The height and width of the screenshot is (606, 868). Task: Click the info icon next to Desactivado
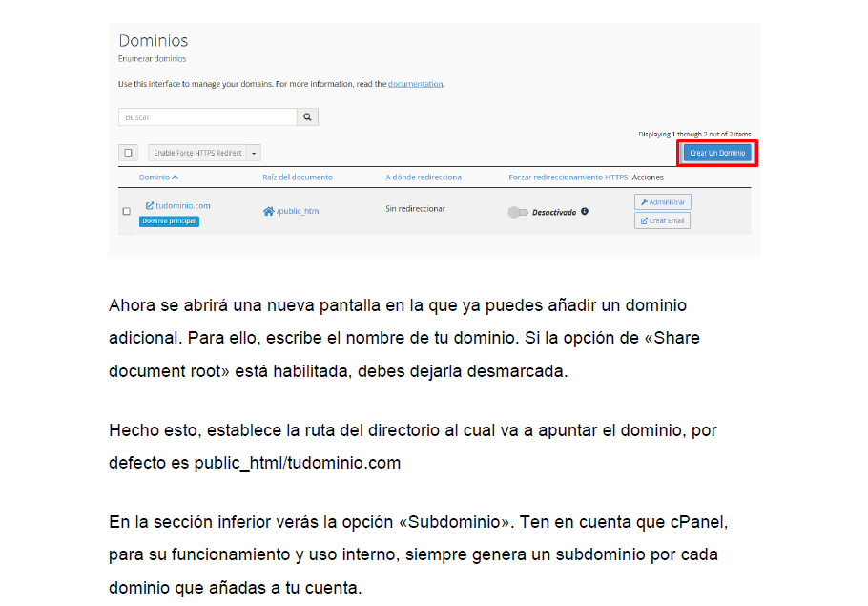click(585, 212)
